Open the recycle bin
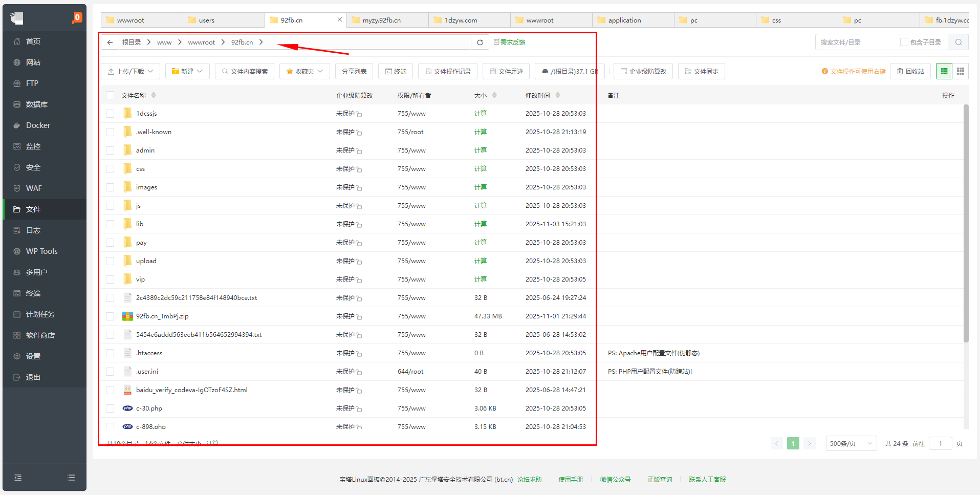This screenshot has height=495, width=980. pos(910,72)
